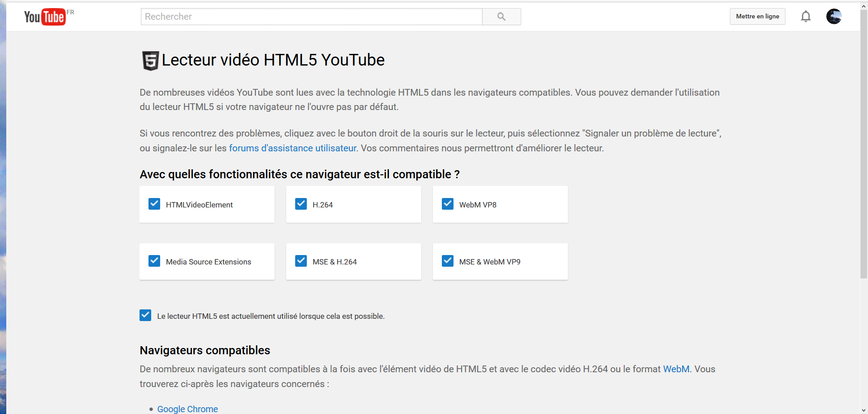Open the notifications bell
The height and width of the screenshot is (414, 868).
(806, 17)
